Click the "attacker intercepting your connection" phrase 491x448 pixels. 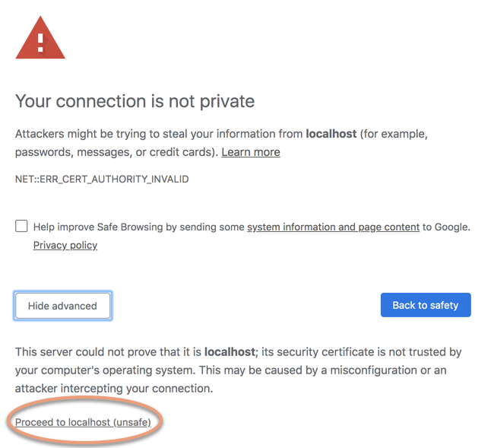(x=114, y=388)
